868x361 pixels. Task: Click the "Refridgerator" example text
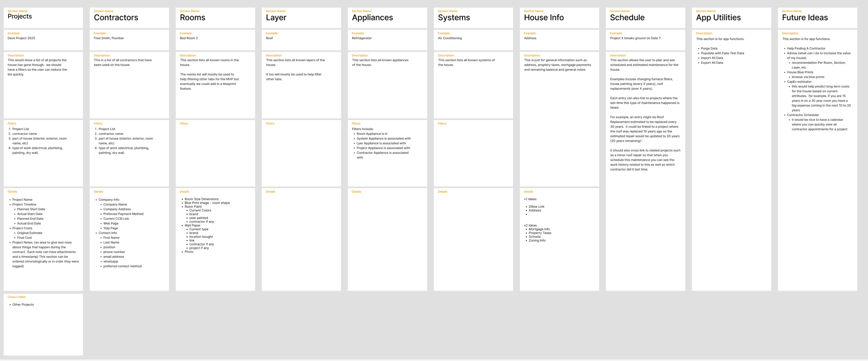pyautogui.click(x=361, y=38)
